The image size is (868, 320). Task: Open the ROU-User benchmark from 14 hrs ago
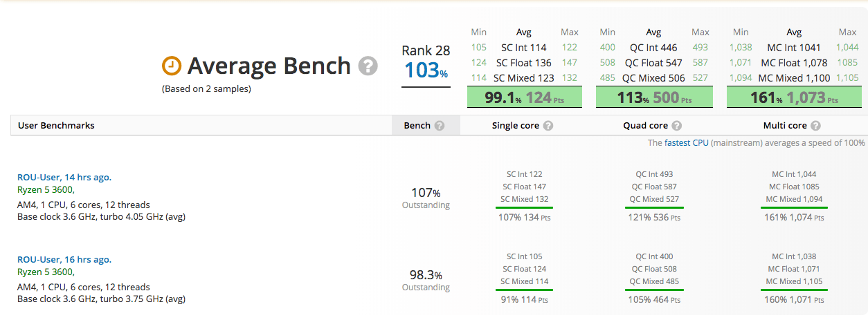pyautogui.click(x=64, y=177)
